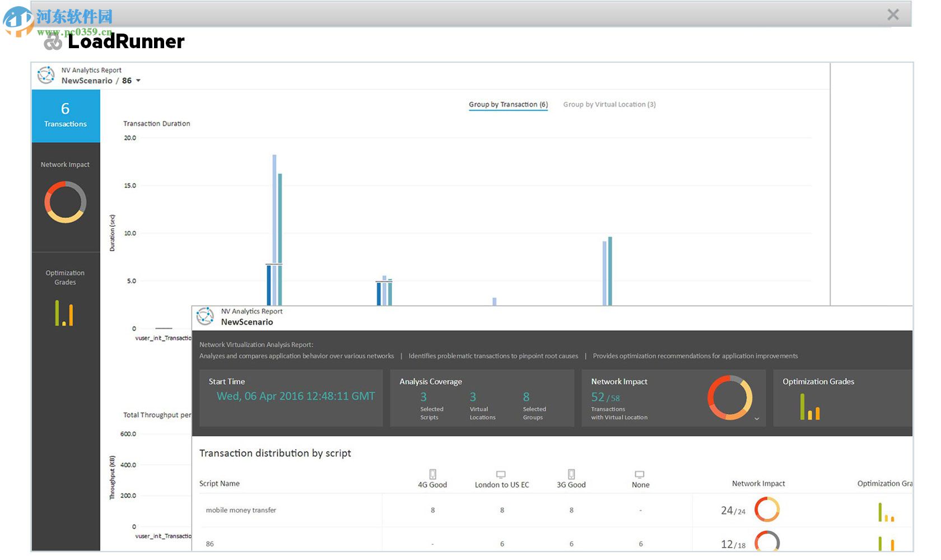Close the LoadRunner window with X

pyautogui.click(x=893, y=15)
